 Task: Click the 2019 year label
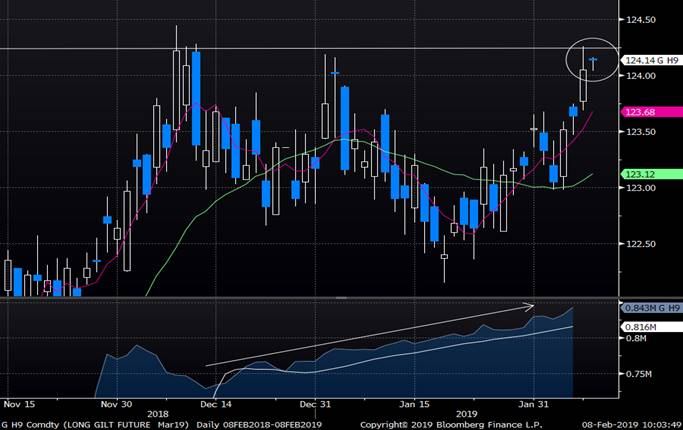coord(467,414)
